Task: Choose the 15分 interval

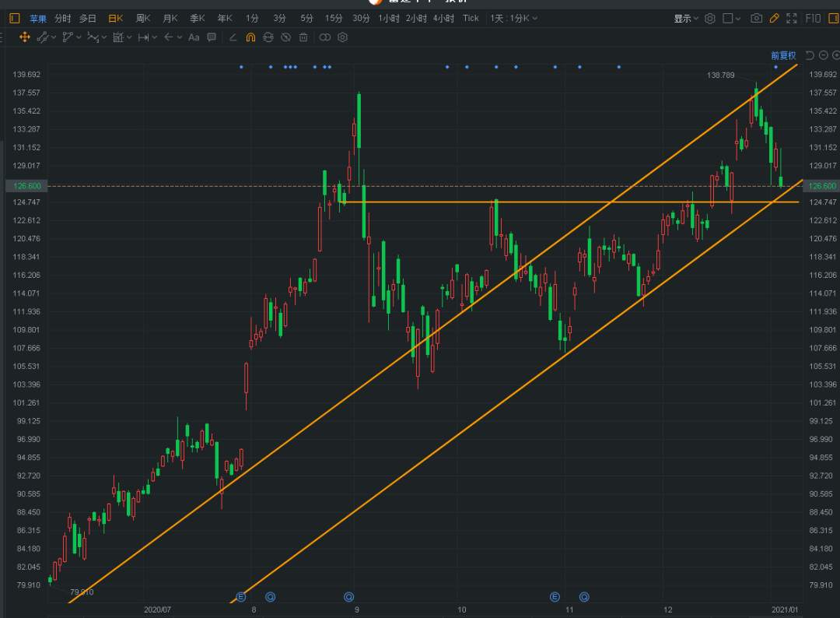Action: (334, 19)
